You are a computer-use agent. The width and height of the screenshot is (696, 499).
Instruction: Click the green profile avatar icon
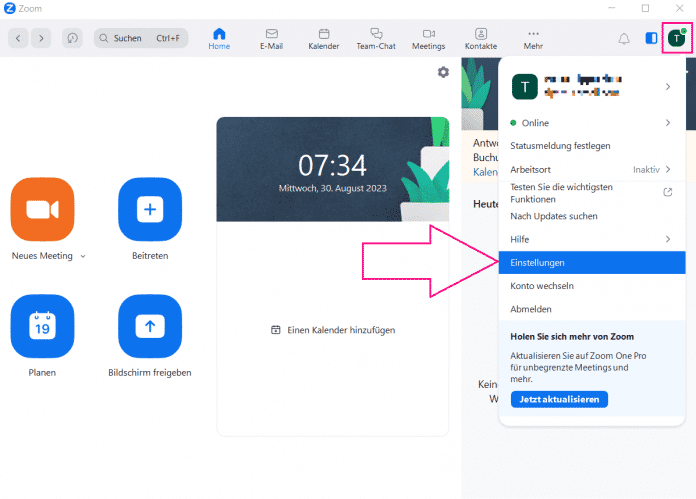[677, 38]
